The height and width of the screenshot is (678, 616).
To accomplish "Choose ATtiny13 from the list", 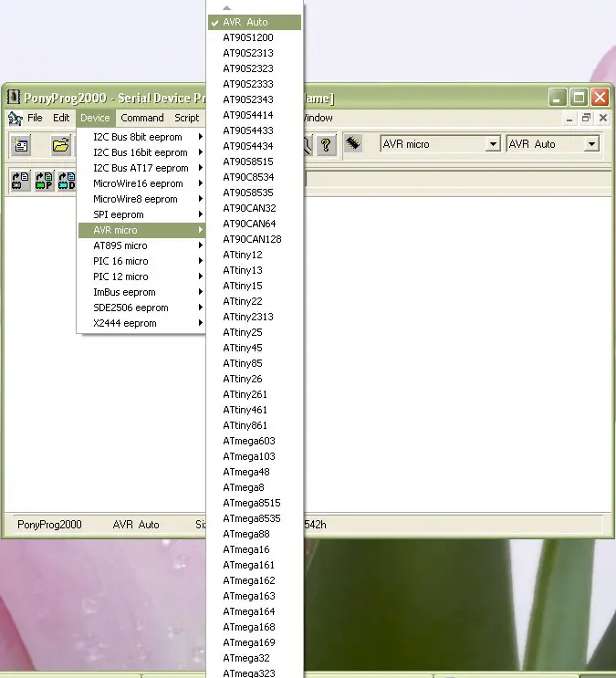I will tap(255, 271).
